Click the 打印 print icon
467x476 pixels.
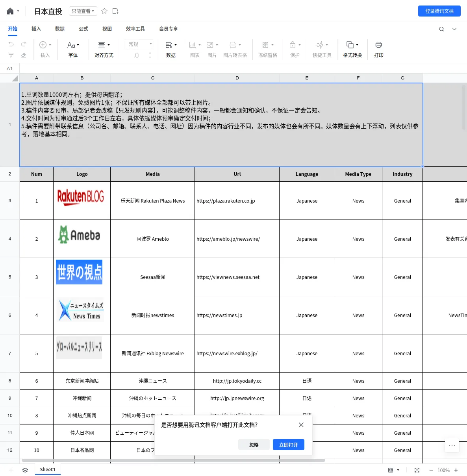pyautogui.click(x=378, y=45)
